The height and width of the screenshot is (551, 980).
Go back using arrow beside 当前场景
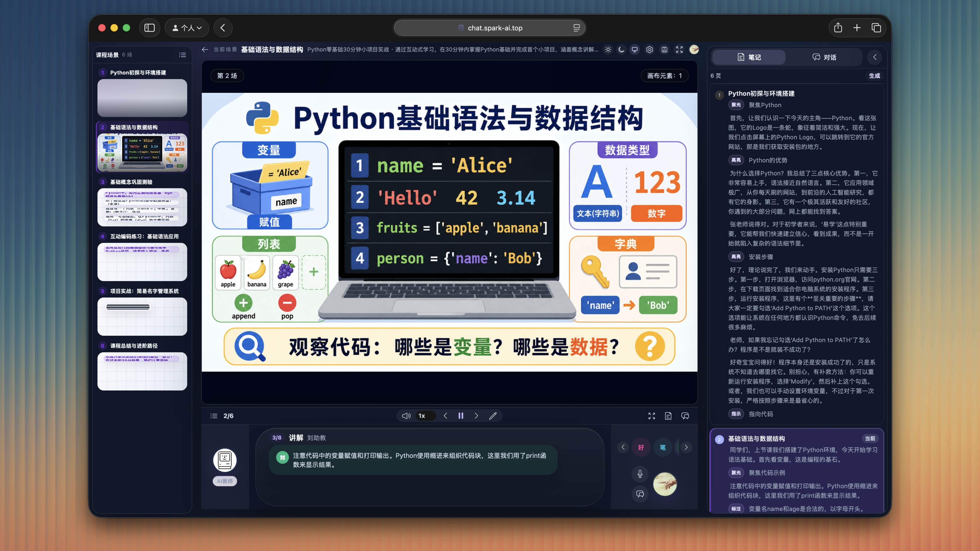pos(205,49)
